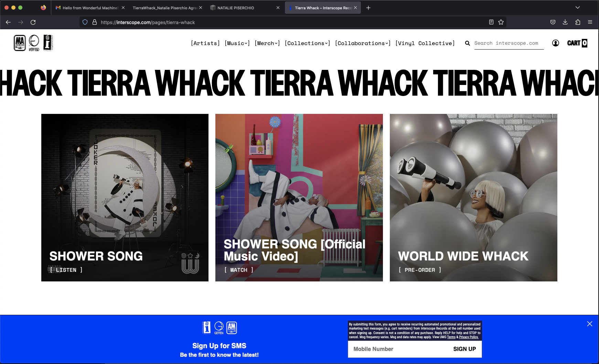
Task: Click the Mobile Number input field
Action: tap(398, 349)
